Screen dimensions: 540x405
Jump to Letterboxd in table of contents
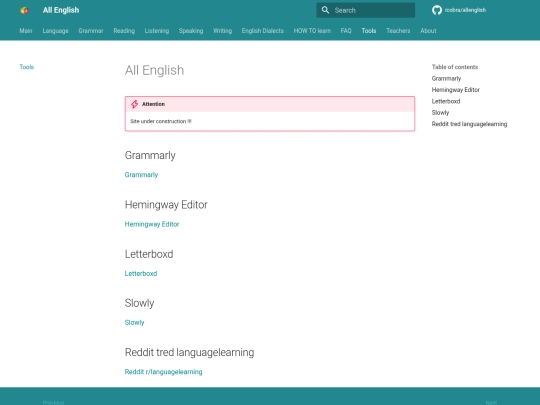[x=446, y=101]
